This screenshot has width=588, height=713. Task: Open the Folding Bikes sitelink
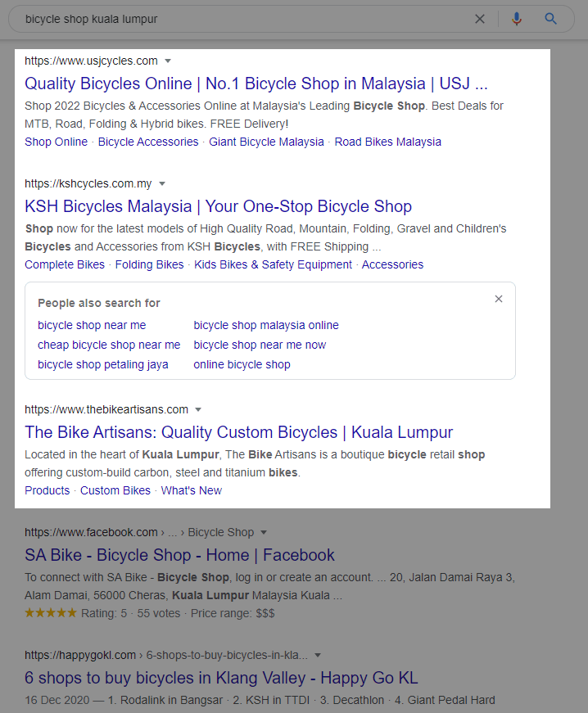[x=149, y=264]
